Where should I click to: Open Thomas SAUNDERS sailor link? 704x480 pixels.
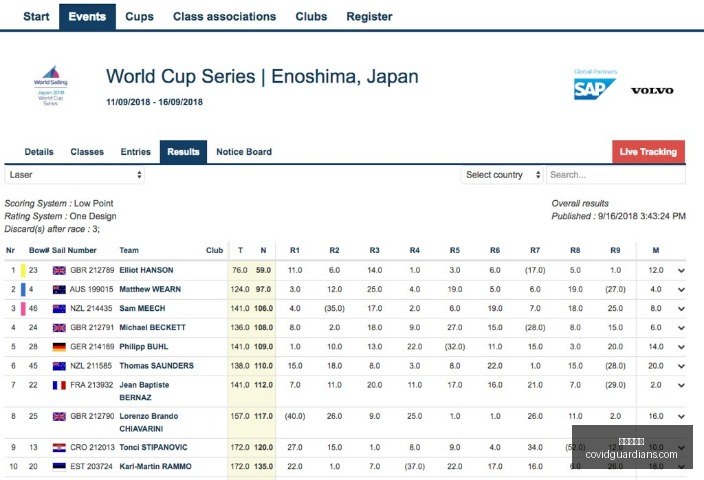pyautogui.click(x=156, y=366)
